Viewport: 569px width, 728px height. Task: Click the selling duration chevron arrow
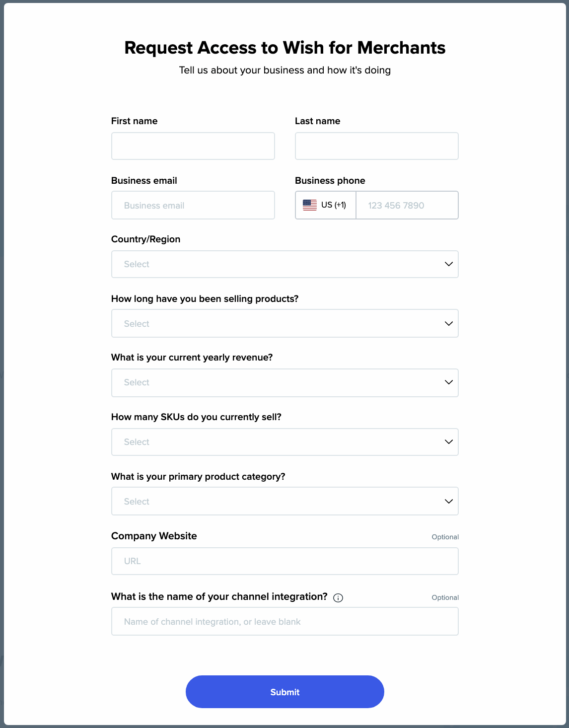coord(448,324)
